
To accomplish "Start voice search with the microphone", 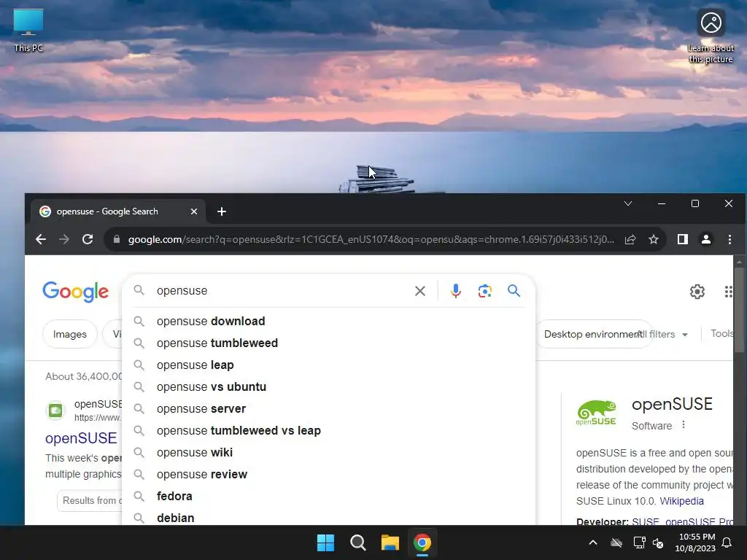I will pos(455,290).
